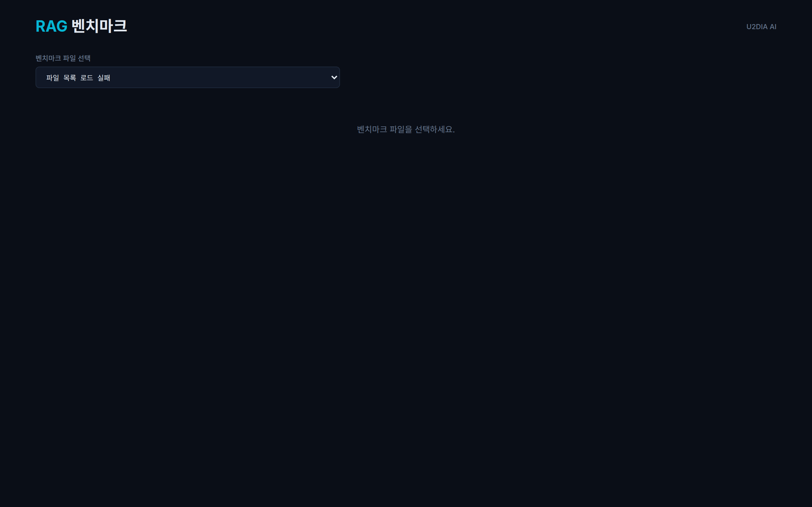Click the word 목록 inside the dropdown

point(70,78)
